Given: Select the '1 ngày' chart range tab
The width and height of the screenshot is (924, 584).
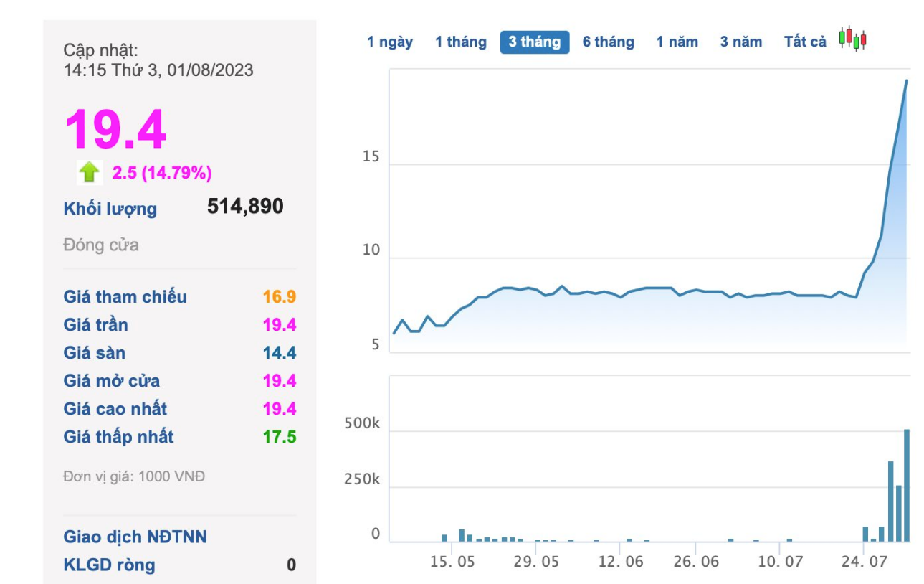Looking at the screenshot, I should point(390,42).
